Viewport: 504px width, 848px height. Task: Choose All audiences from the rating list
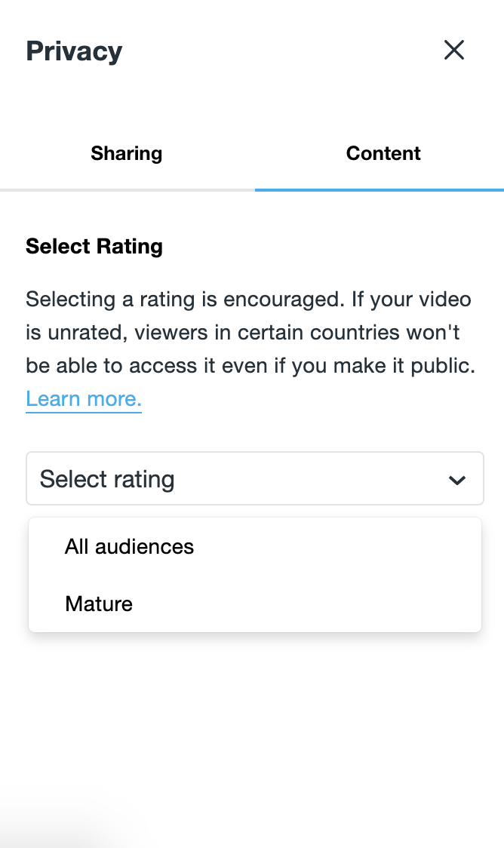[129, 546]
